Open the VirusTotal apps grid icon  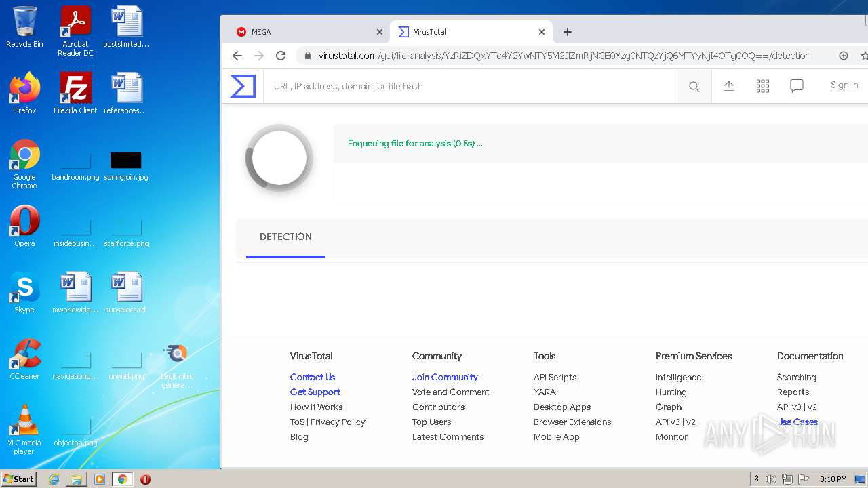763,85
